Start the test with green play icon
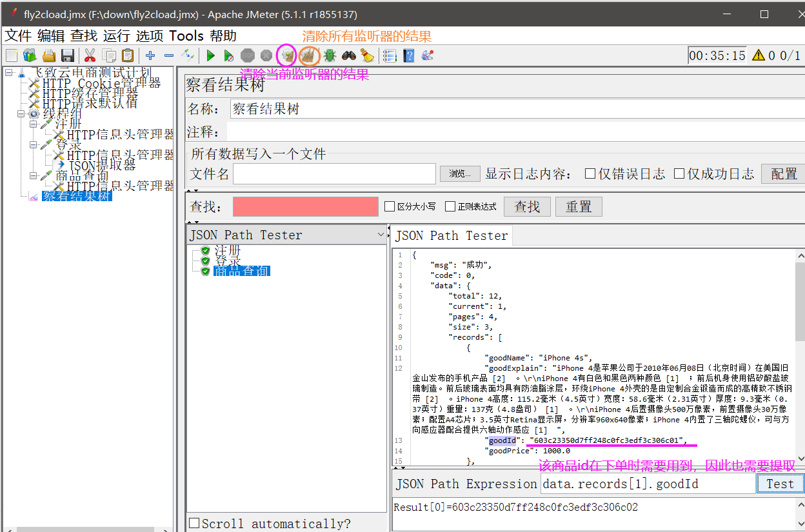This screenshot has width=805, height=532. pos(210,55)
